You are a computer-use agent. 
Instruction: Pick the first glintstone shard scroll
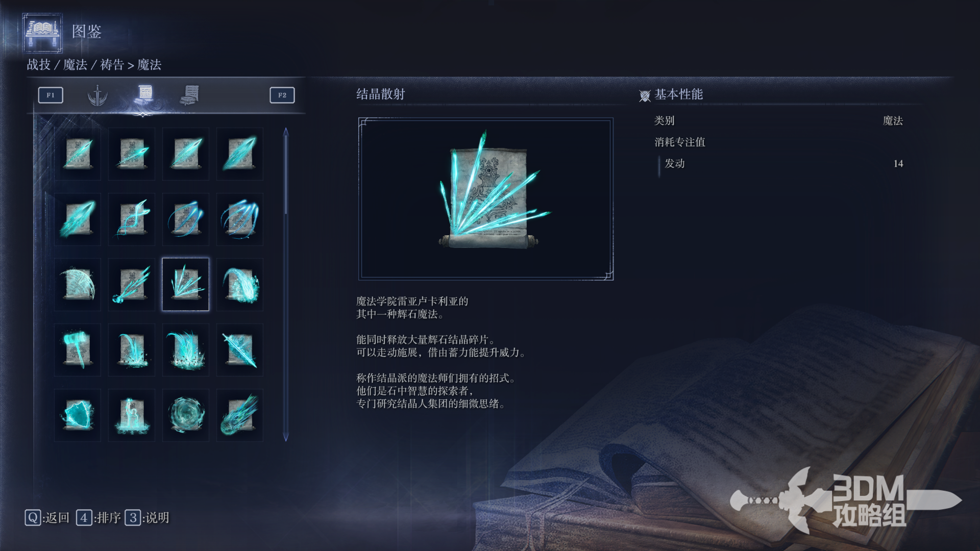(78, 154)
